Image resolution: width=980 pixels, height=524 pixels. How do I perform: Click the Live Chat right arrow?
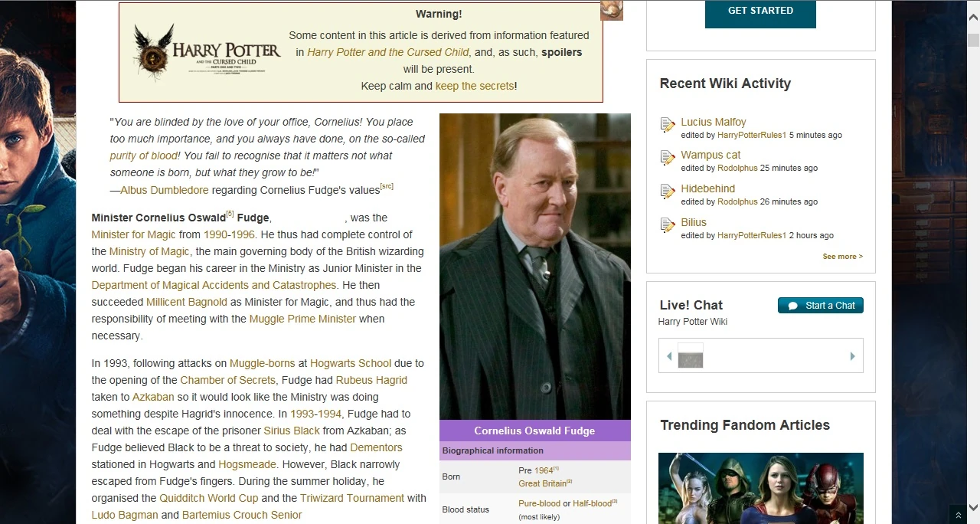coord(853,356)
